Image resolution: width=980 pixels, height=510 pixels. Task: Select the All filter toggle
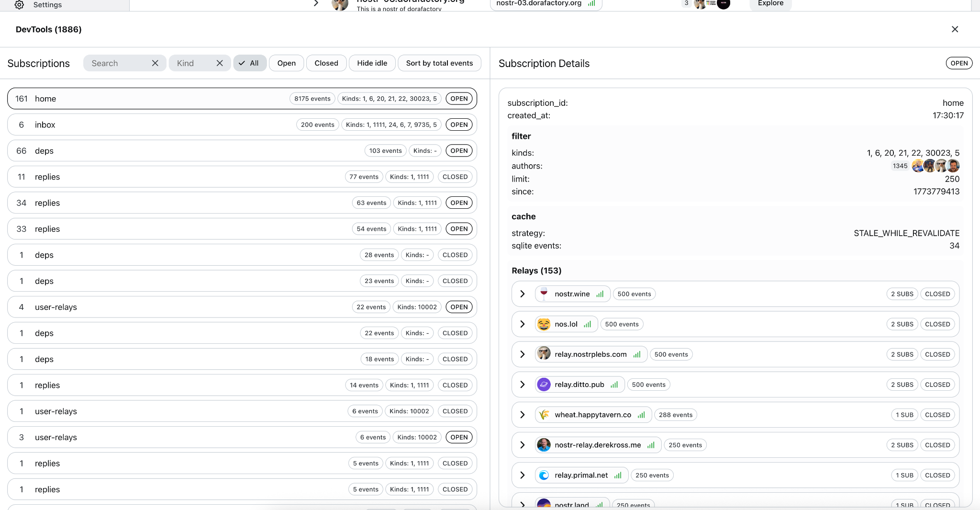249,63
